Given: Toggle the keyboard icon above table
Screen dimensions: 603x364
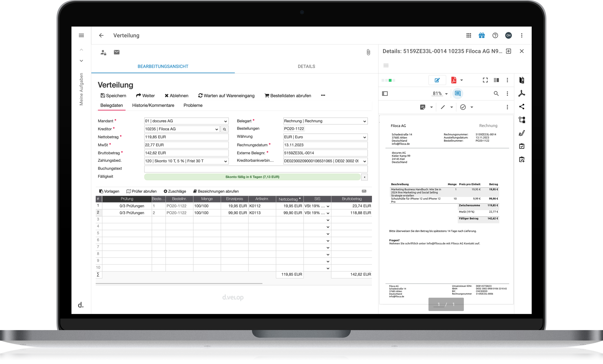Looking at the screenshot, I should pos(364,191).
